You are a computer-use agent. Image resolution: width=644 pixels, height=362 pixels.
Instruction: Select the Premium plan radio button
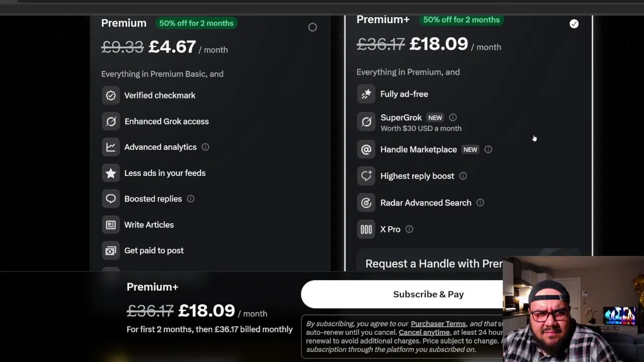[312, 27]
